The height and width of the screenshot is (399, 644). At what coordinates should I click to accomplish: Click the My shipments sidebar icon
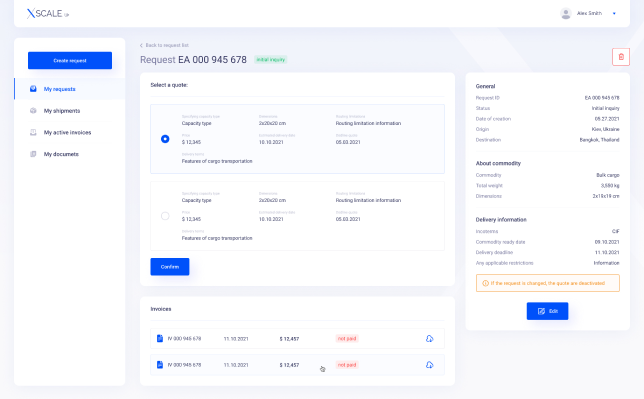pyautogui.click(x=33, y=111)
